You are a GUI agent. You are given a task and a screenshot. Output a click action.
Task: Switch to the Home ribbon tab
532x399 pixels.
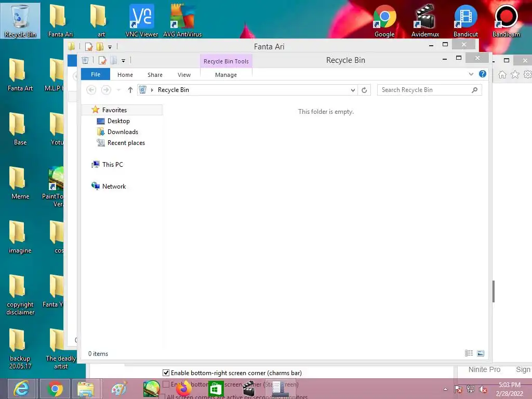point(125,75)
